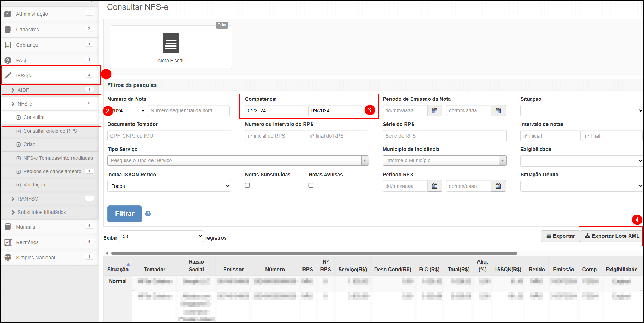Image resolution: width=644 pixels, height=323 pixels.
Task: Open the Situação Débito dropdown
Action: click(x=582, y=186)
